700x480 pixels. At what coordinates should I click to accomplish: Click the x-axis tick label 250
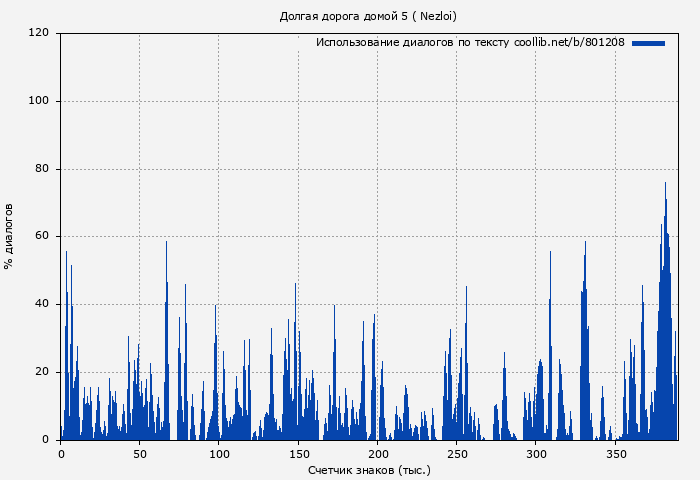(x=456, y=454)
